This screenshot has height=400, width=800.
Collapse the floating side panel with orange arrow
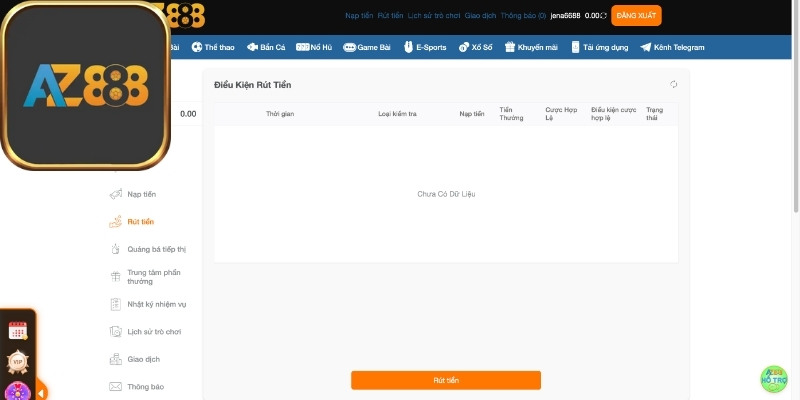(41, 393)
